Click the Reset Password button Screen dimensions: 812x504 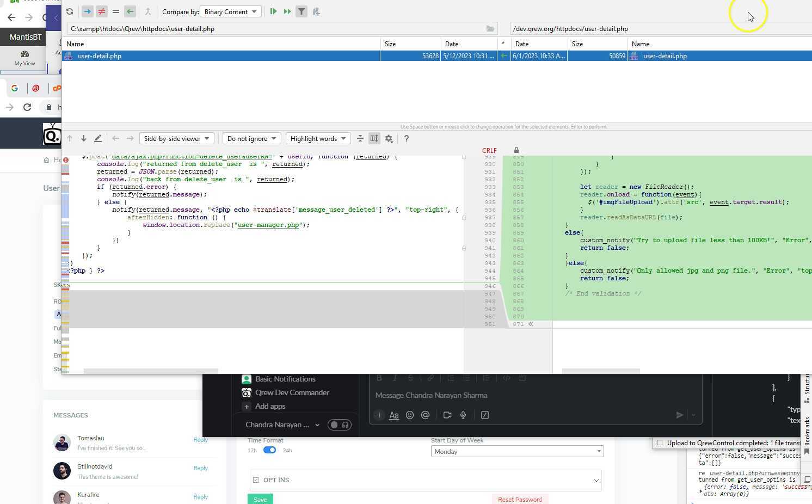[x=520, y=500]
